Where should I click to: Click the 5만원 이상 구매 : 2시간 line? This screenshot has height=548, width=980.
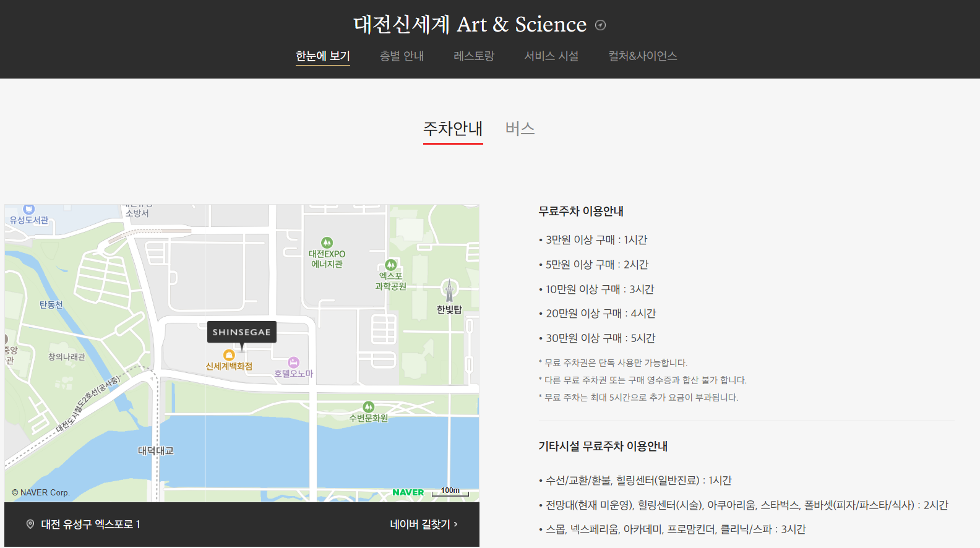click(x=594, y=265)
